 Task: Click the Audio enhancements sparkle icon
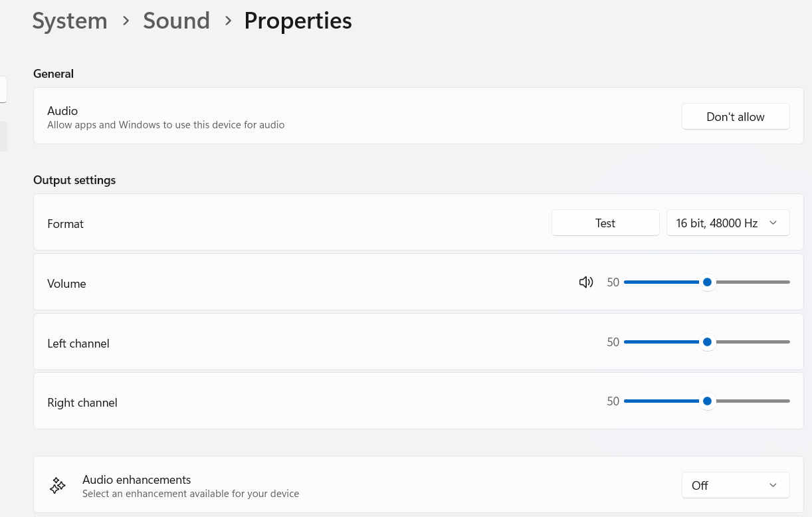(x=58, y=486)
